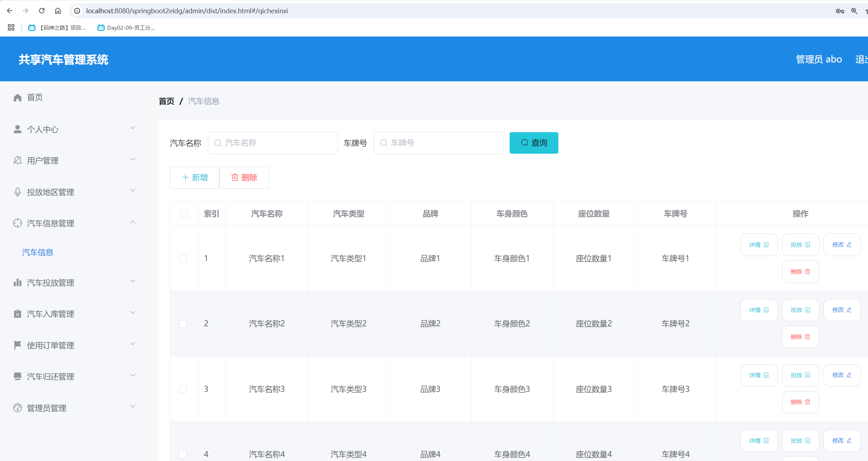Check the checkbox for row 汽车名称3
The image size is (868, 461).
click(x=183, y=389)
